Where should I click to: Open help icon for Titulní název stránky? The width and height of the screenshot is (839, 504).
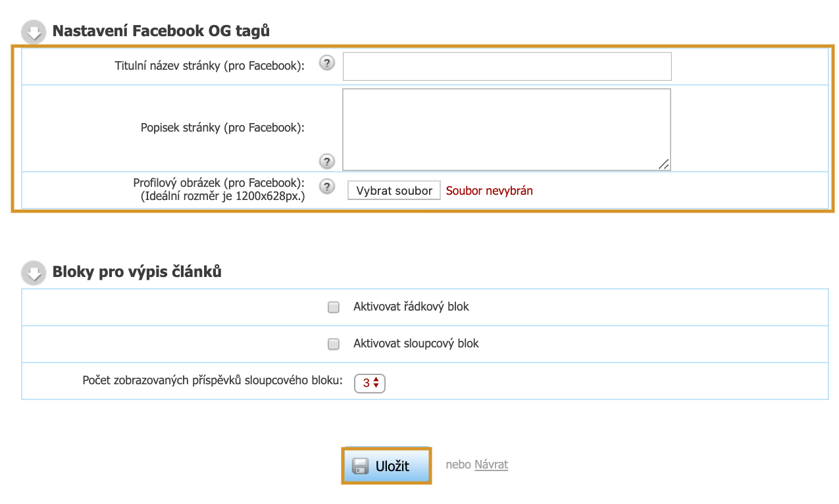[x=326, y=63]
